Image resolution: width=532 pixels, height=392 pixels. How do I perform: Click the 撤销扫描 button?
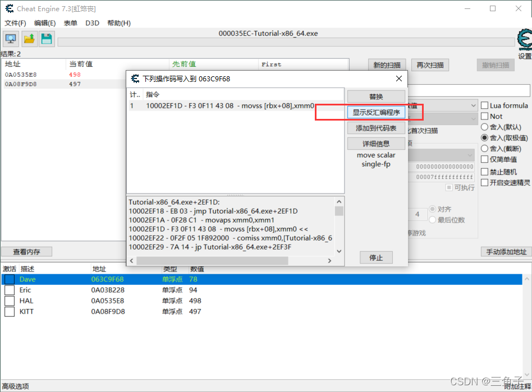496,64
